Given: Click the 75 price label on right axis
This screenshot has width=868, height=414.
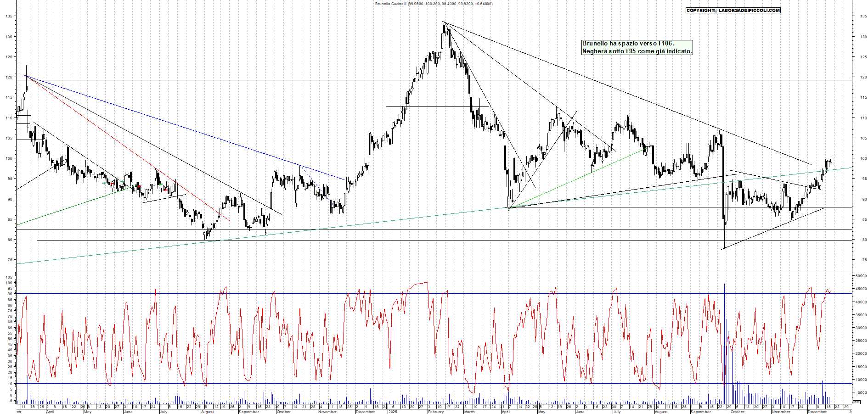Looking at the screenshot, I should click(863, 260).
